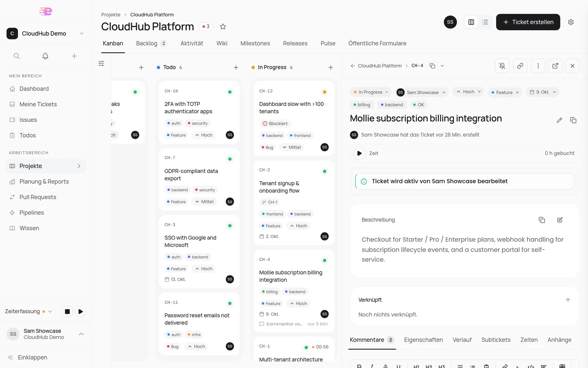Start Zeiterfassung play button
Screen dimensions: 588x368
(x=80, y=312)
